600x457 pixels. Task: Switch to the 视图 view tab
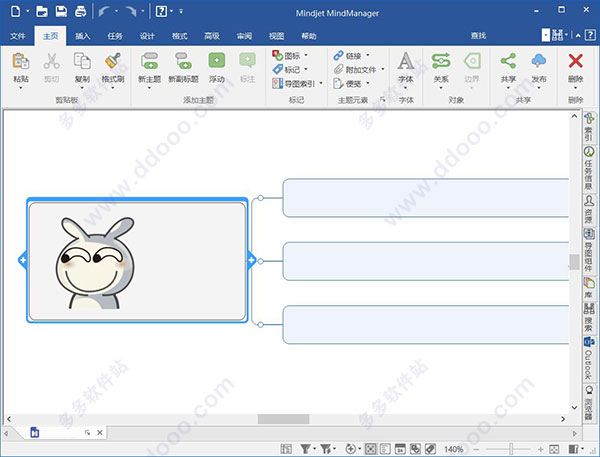click(x=276, y=36)
